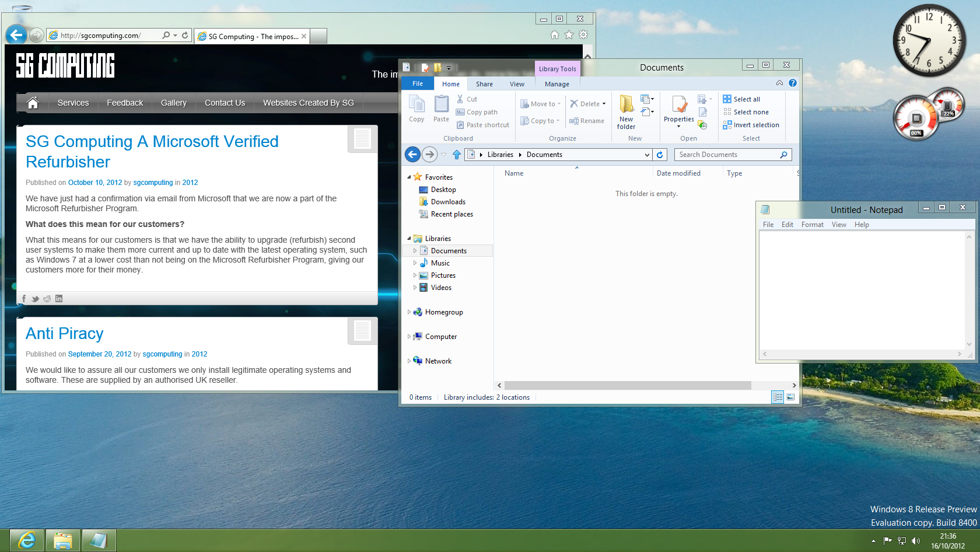This screenshot has width=980, height=552.
Task: Click quick access New folder icon in title bar
Action: coord(437,68)
